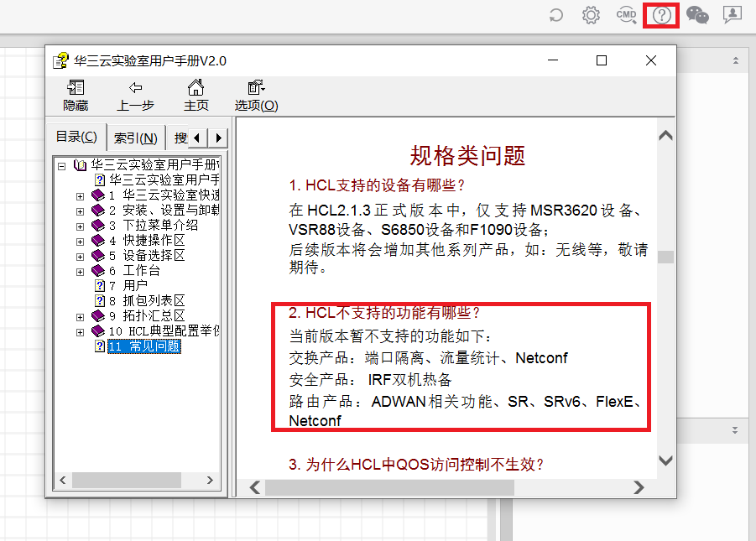
Task: Open the CMD command line icon
Action: point(626,15)
